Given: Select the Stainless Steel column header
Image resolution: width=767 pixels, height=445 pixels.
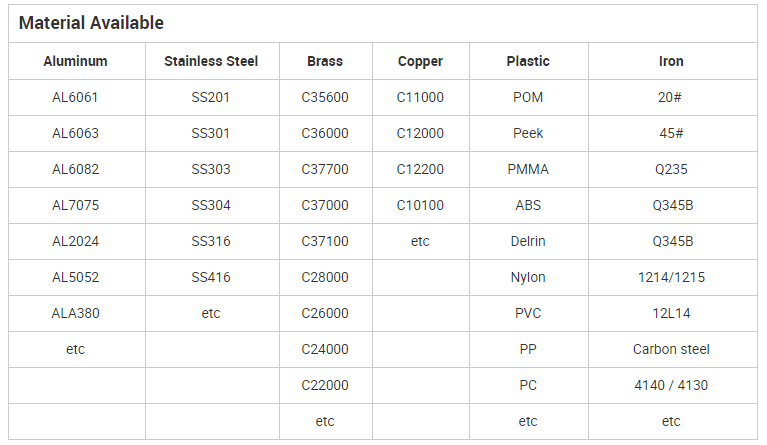Looking at the screenshot, I should click(211, 61).
